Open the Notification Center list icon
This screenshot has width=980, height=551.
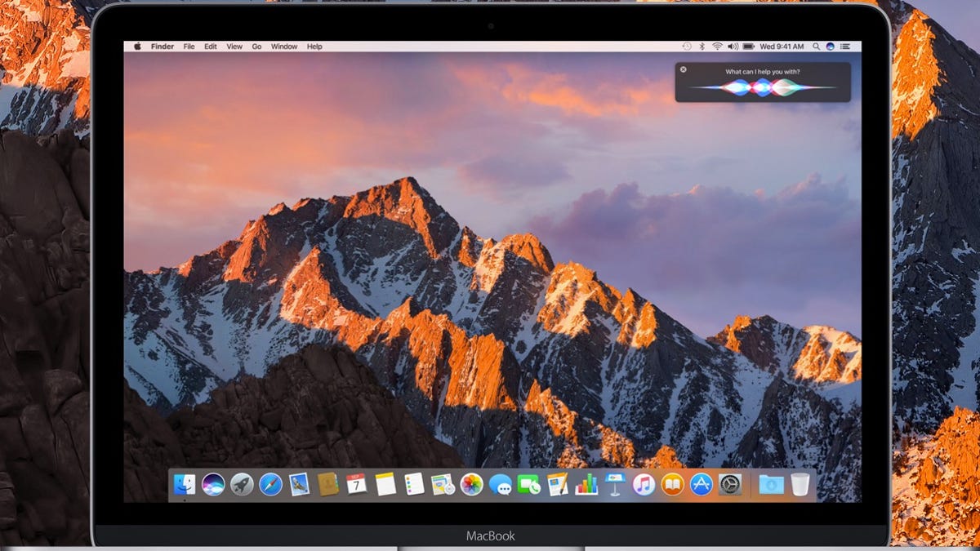[845, 47]
